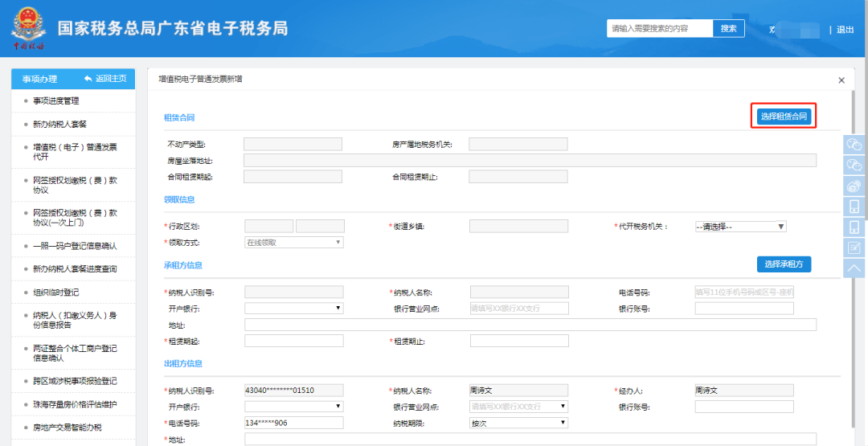Open 两证整合个体工商户登记信息确认
868x446 pixels.
(x=73, y=353)
